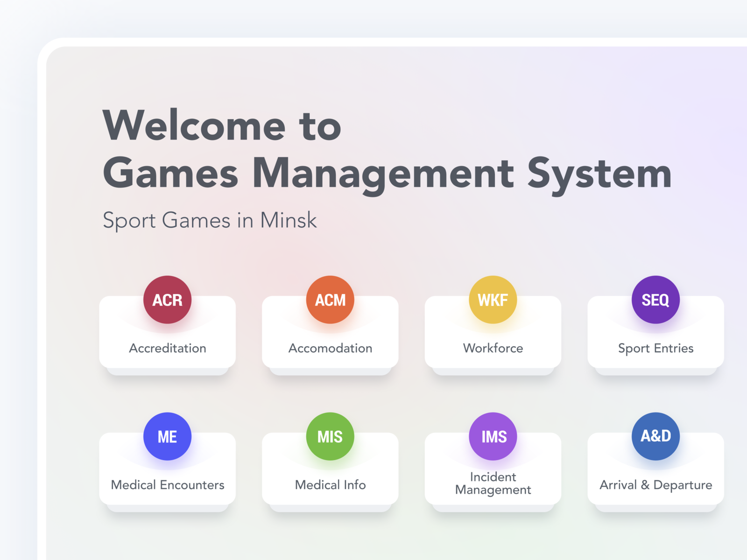Viewport: 747px width, 560px height.
Task: Select the Incident Management card
Action: click(x=493, y=483)
